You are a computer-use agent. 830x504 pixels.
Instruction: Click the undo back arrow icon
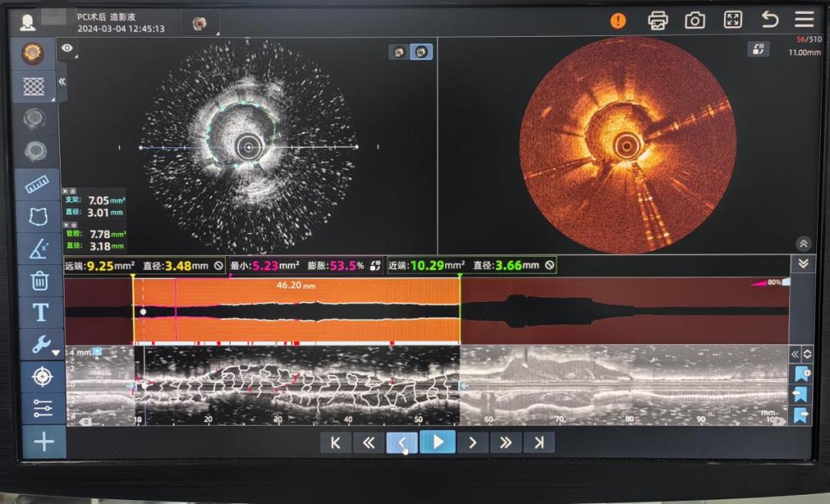(769, 20)
